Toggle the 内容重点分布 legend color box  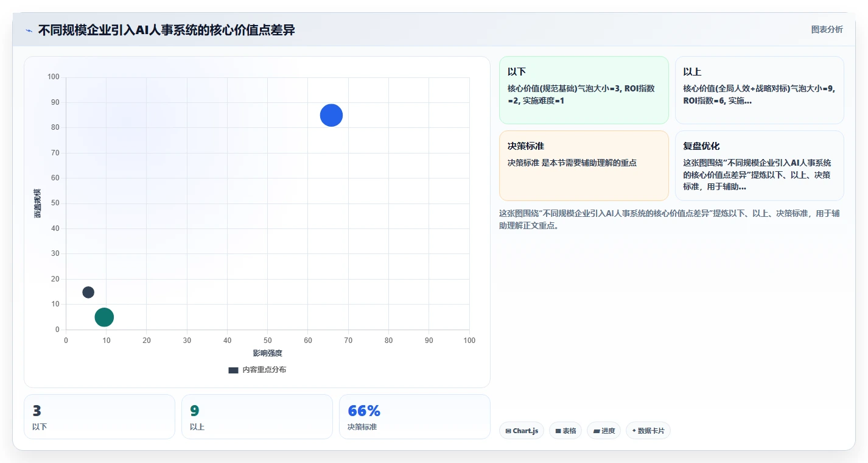[x=233, y=370]
